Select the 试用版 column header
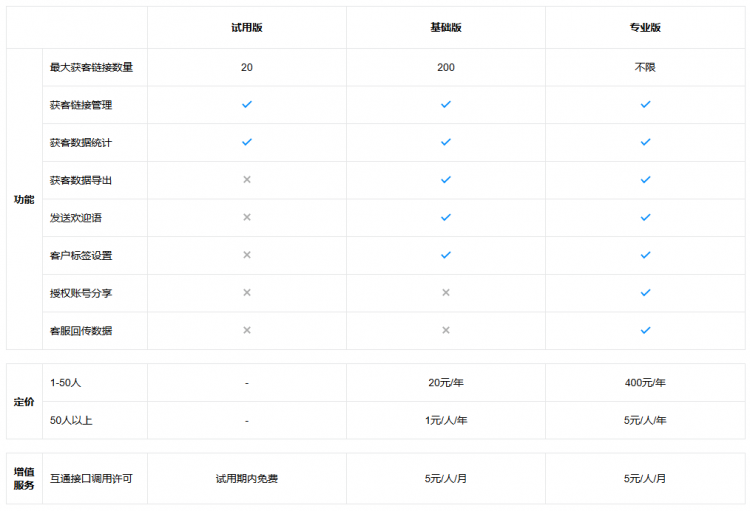This screenshot has height=511, width=750. pos(246,28)
